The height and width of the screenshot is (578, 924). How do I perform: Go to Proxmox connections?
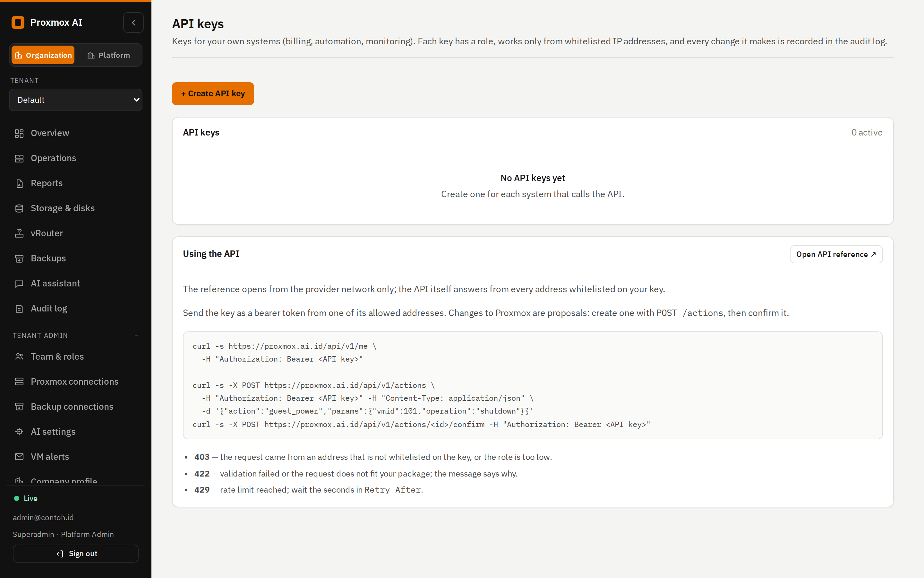tap(76, 381)
